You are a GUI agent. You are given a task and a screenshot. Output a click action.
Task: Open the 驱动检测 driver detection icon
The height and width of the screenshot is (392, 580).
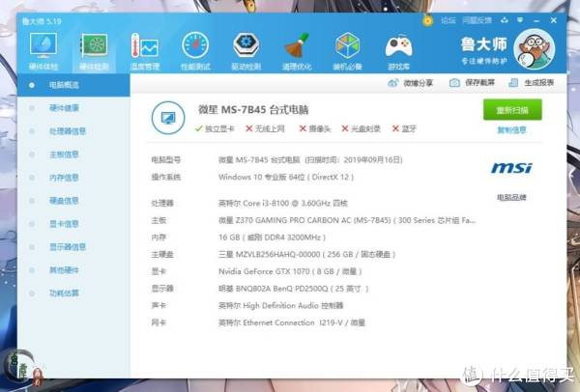[246, 50]
